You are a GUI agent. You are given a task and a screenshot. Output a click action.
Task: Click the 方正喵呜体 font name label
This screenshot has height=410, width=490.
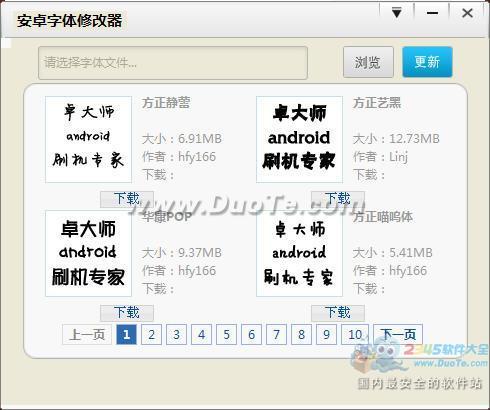pyautogui.click(x=383, y=217)
